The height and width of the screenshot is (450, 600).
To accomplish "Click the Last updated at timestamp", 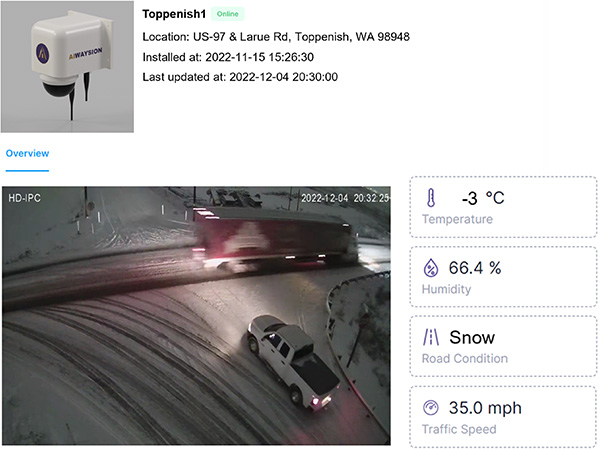I will pyautogui.click(x=240, y=78).
